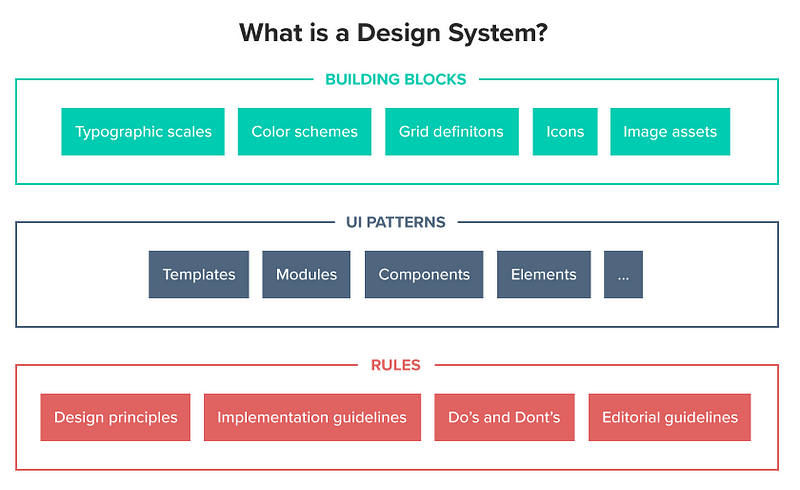800x490 pixels.
Task: Click the UI PATTERNS section heading
Action: coord(395,223)
